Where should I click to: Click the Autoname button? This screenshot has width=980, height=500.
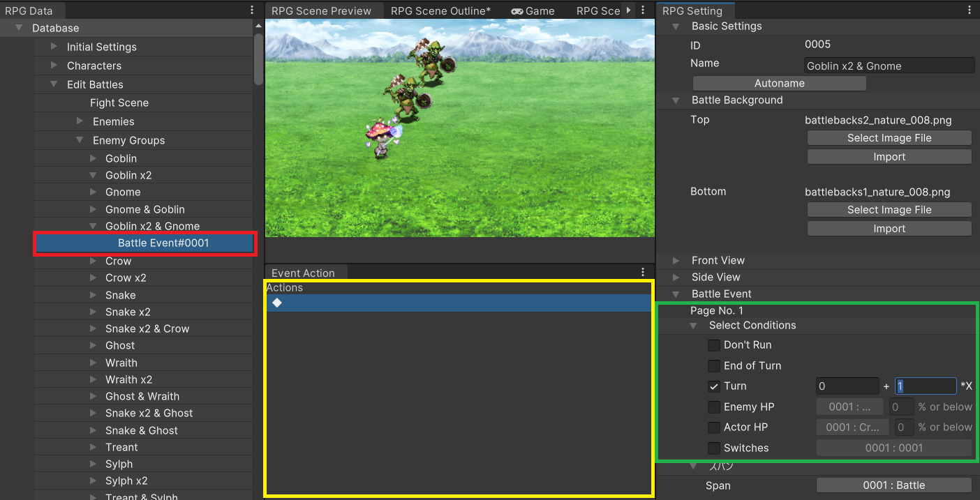(x=780, y=84)
